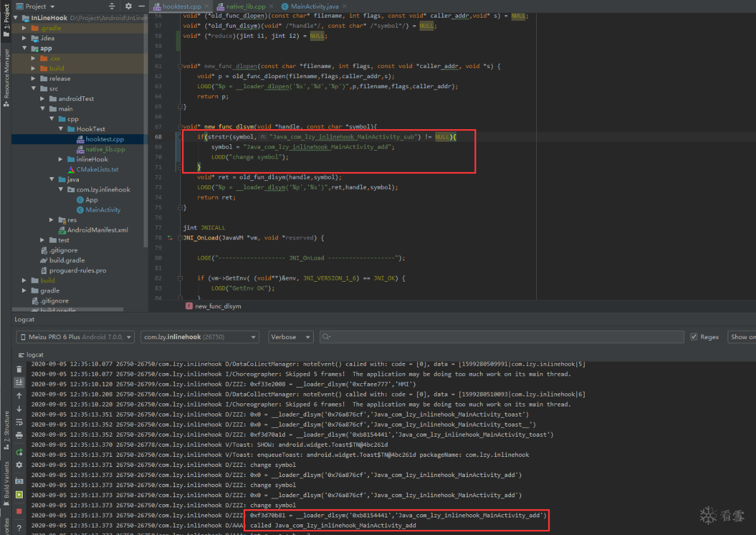Viewport: 756px width, 535px height.
Task: Open the Meizu PRO 6 Plus device dropdown
Action: click(75, 337)
